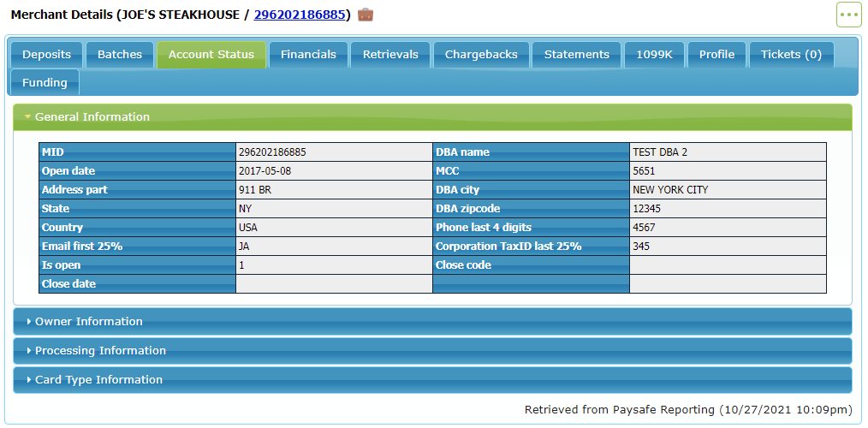Click the Phone last 4 digits label
868x428 pixels.
(531, 228)
